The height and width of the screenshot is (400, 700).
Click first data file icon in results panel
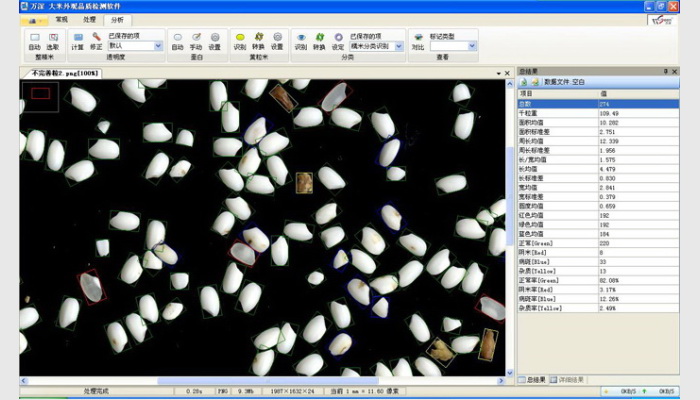pos(524,81)
